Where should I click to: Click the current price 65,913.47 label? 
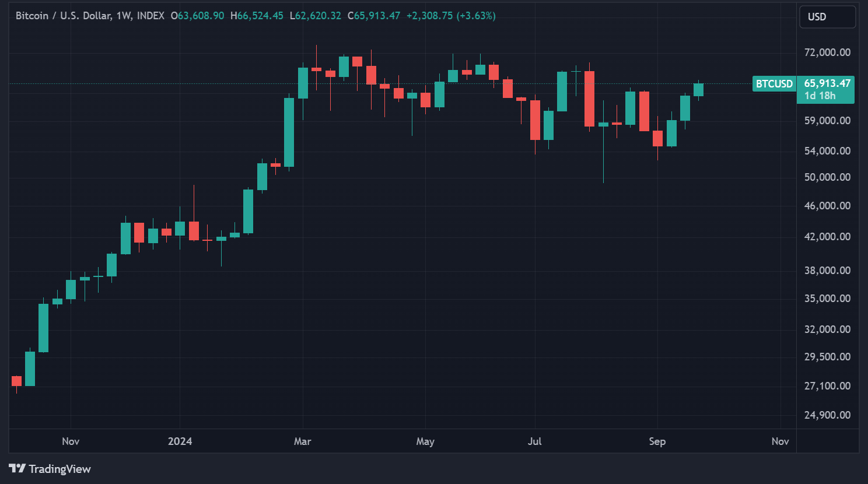pyautogui.click(x=827, y=83)
